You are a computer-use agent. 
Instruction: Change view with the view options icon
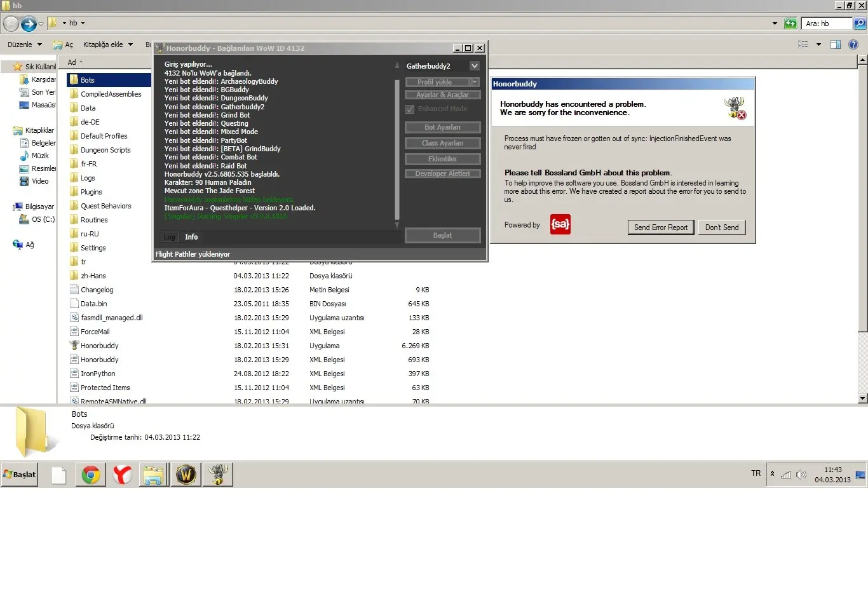(x=803, y=44)
